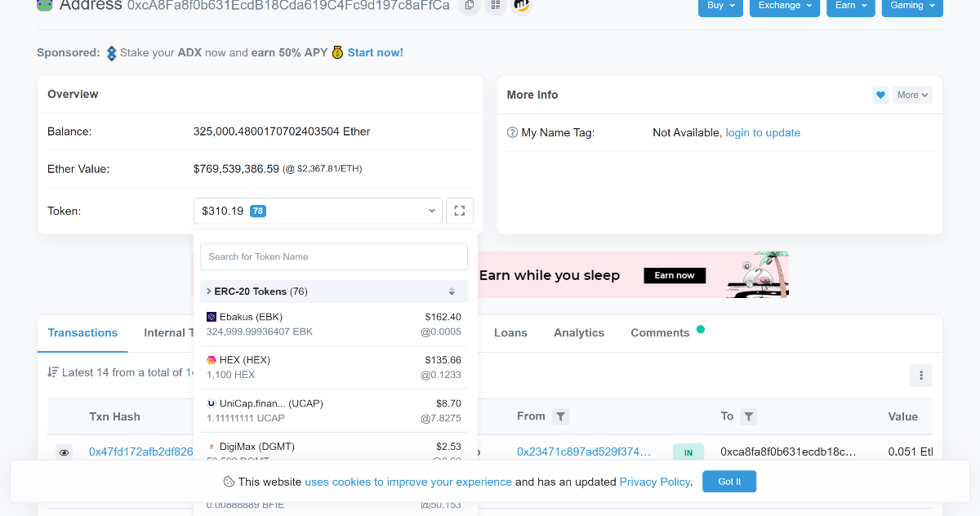Copy the address using the copy icon
The height and width of the screenshot is (516, 980).
[469, 6]
